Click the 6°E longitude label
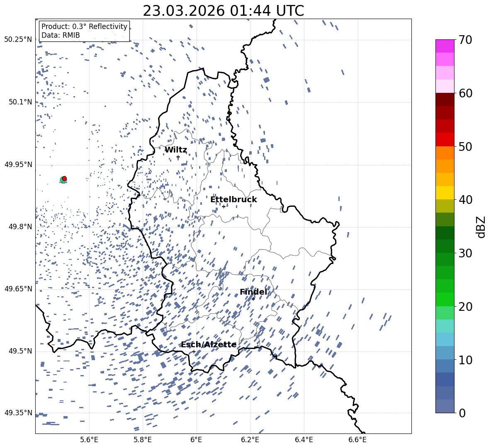491x448 pixels. pos(196,440)
